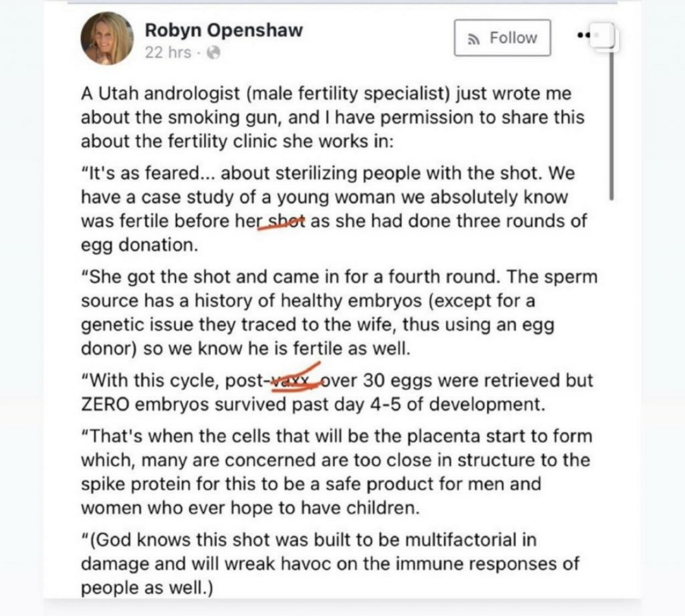
Task: Open Robyn Openshaw's profile picture
Action: [108, 38]
